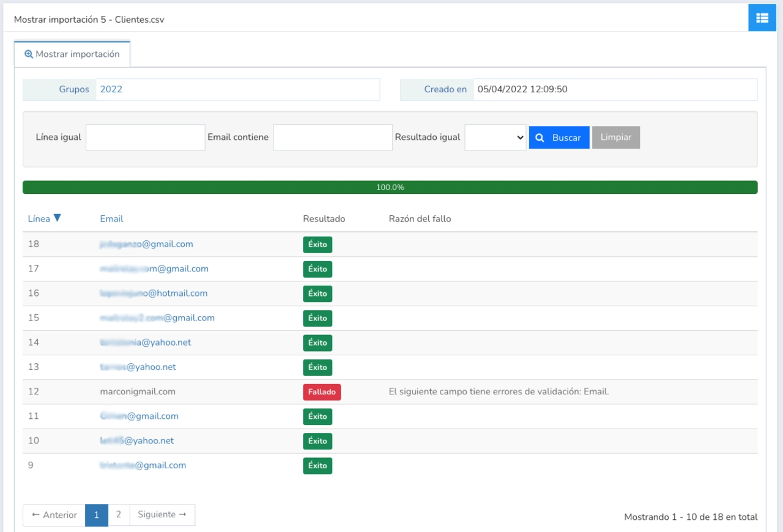Open email link on line 18

point(146,244)
